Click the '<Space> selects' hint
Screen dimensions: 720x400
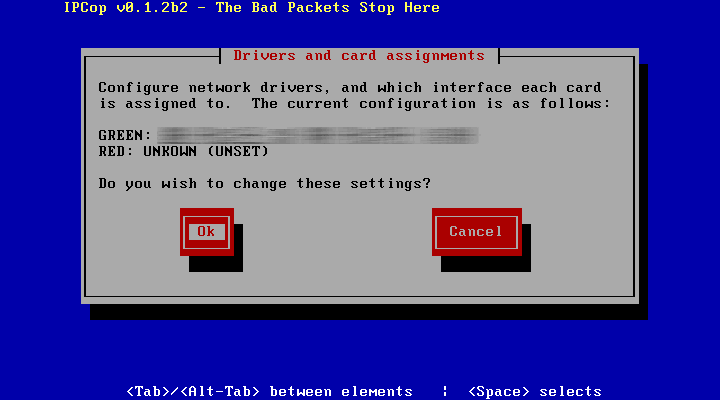(535, 392)
